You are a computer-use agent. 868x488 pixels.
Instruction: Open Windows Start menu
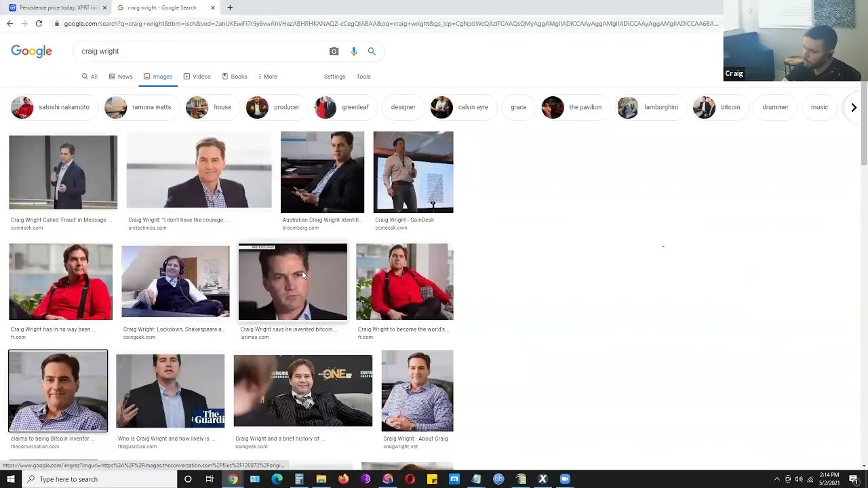coord(10,479)
